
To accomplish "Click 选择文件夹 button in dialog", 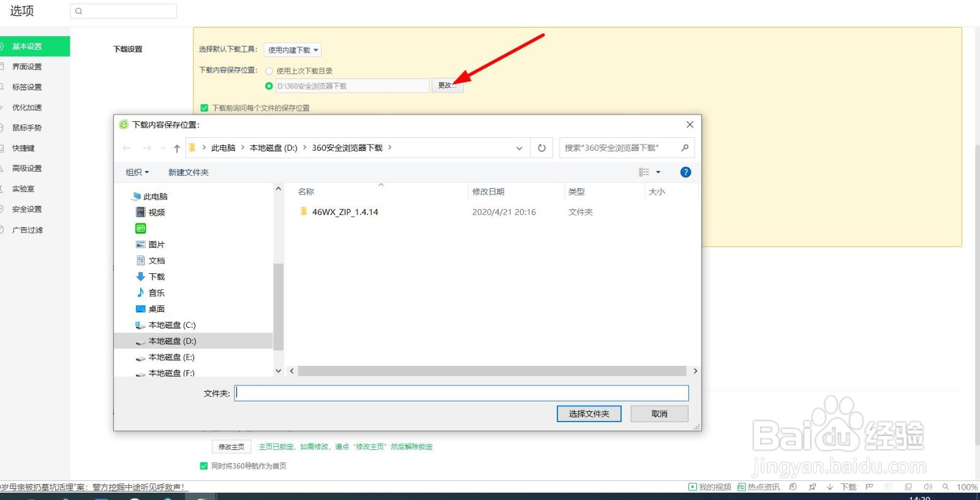I will point(589,414).
